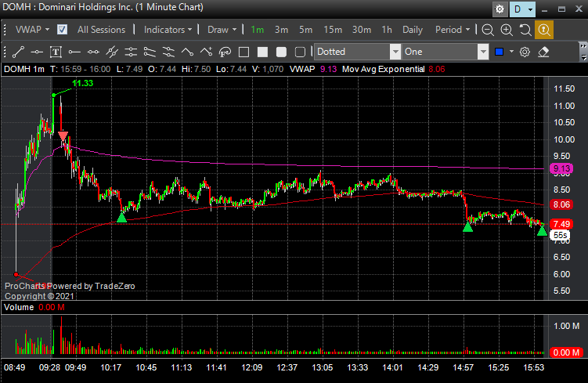Open the Draw dropdown menu
Viewport: 588px width, 383px height.
point(222,30)
